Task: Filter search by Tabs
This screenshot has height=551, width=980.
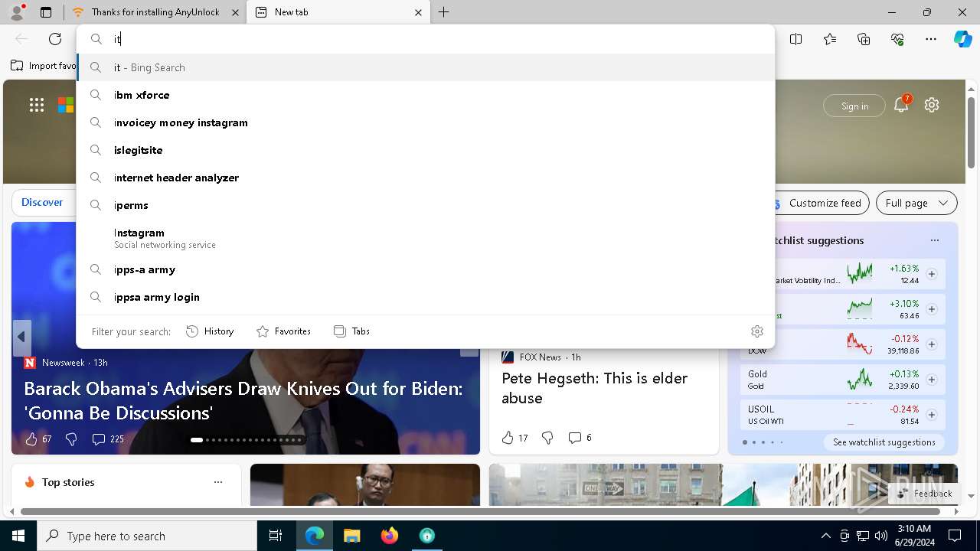Action: click(x=351, y=331)
